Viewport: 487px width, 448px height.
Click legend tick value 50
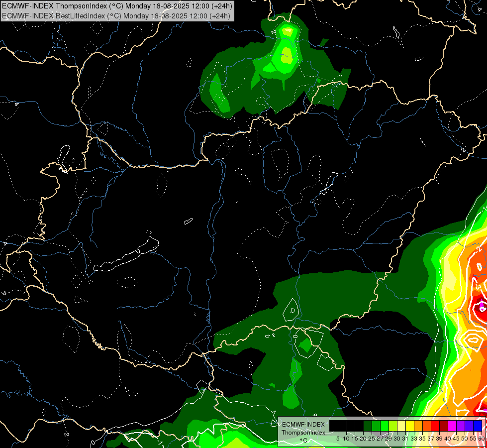[x=465, y=439]
